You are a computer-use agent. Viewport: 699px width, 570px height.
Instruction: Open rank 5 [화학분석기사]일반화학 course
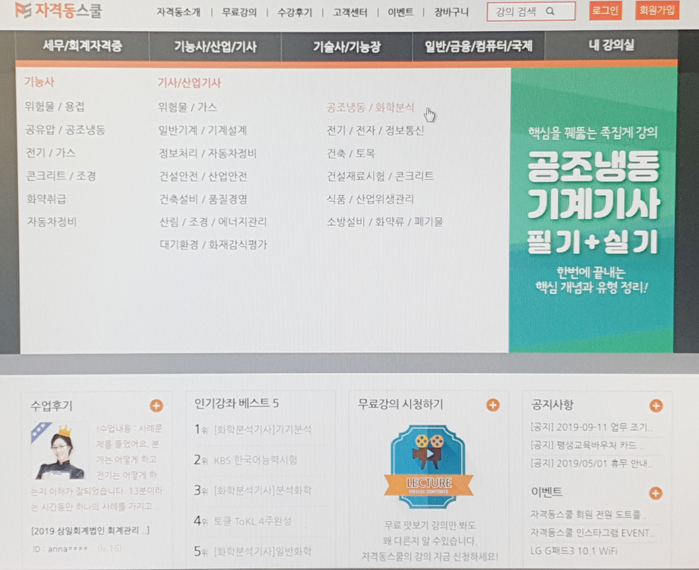click(253, 552)
